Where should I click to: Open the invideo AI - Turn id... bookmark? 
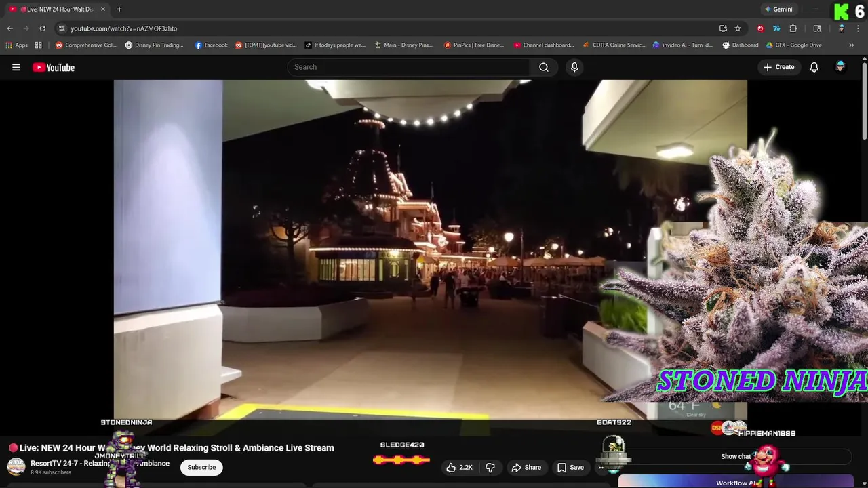[683, 45]
